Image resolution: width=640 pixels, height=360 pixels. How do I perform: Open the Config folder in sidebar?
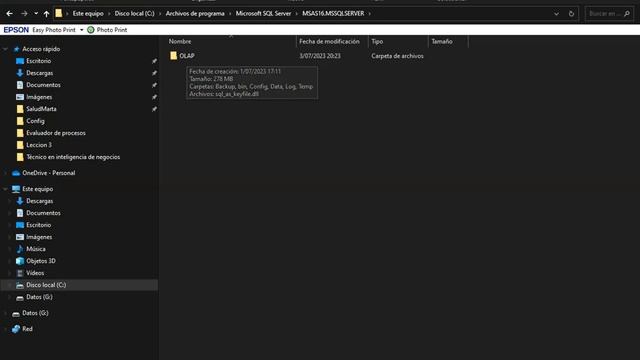click(x=36, y=121)
